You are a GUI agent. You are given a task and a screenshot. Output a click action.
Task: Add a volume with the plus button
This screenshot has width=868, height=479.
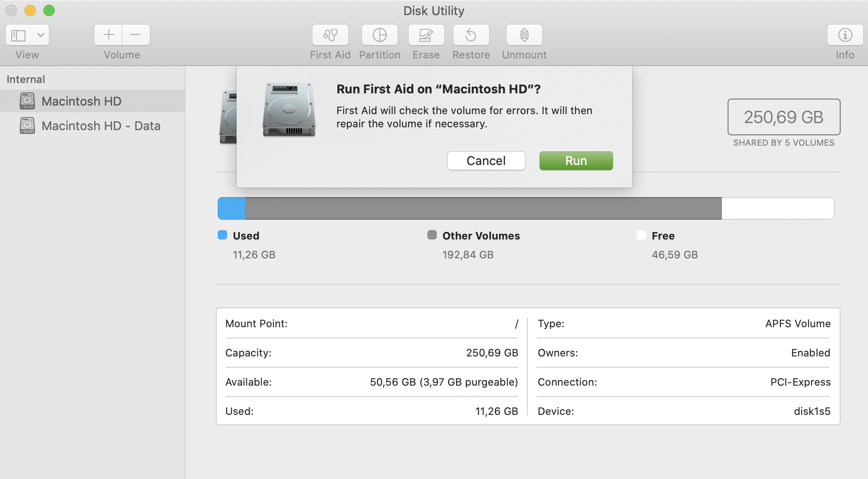tap(108, 35)
